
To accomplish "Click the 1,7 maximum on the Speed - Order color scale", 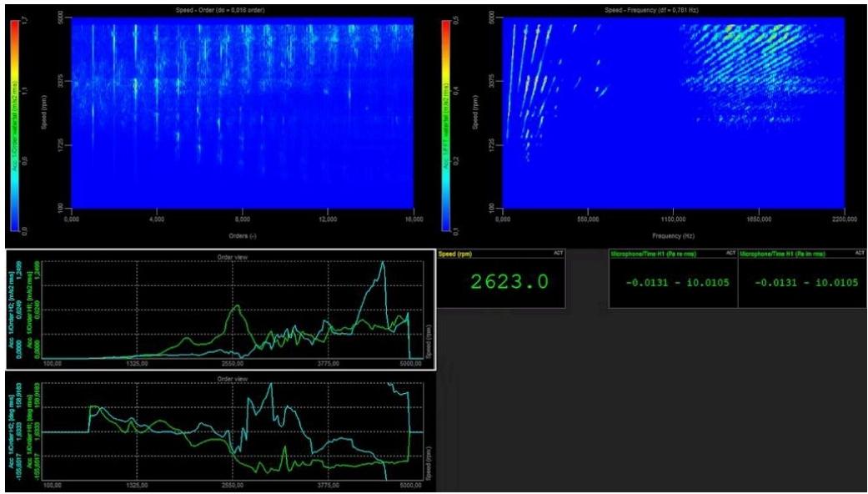I will pos(26,21).
